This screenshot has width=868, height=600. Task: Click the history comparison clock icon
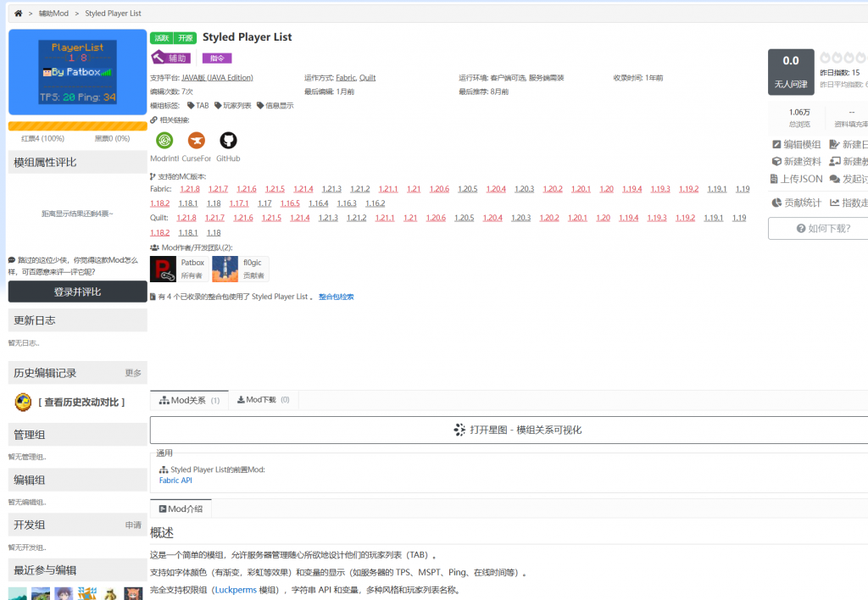click(x=23, y=402)
